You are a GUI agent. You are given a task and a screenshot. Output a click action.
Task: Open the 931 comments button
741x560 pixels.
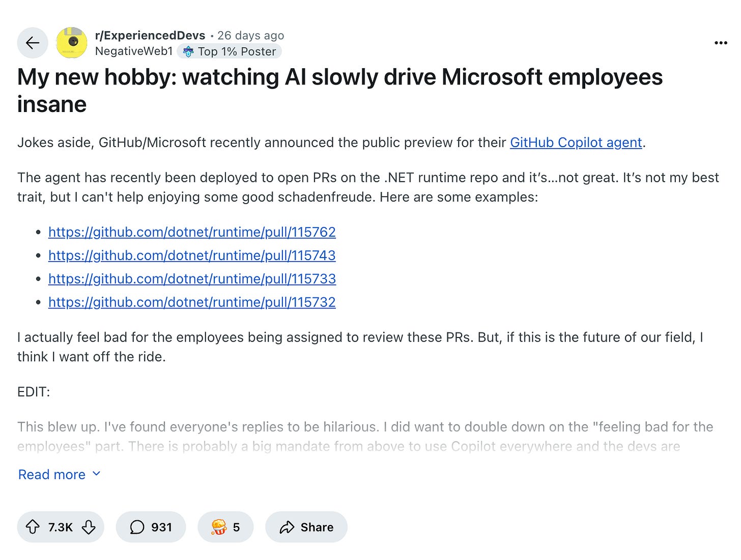(151, 527)
